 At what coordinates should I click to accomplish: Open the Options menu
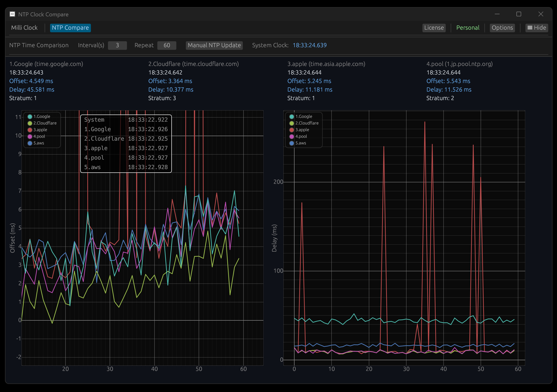[x=502, y=28]
